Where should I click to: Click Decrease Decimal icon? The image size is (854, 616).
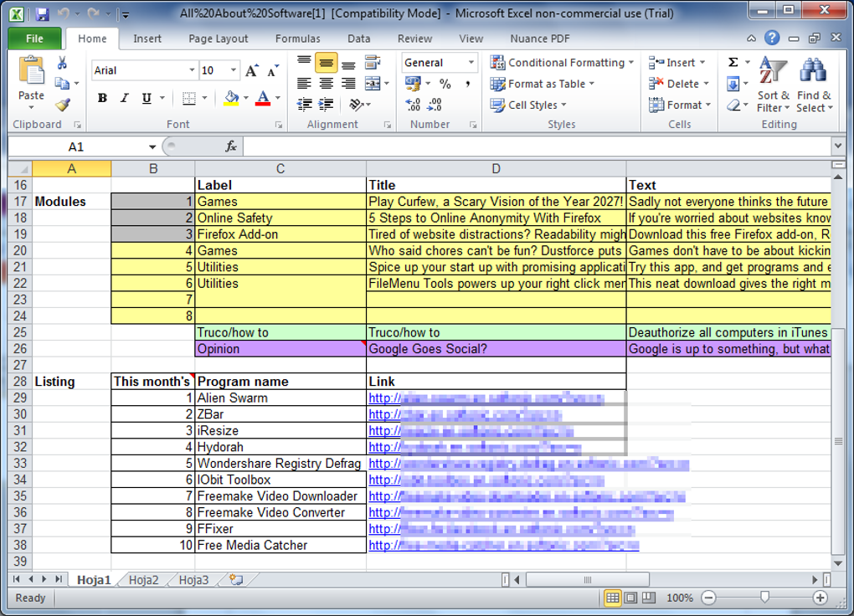tap(434, 104)
